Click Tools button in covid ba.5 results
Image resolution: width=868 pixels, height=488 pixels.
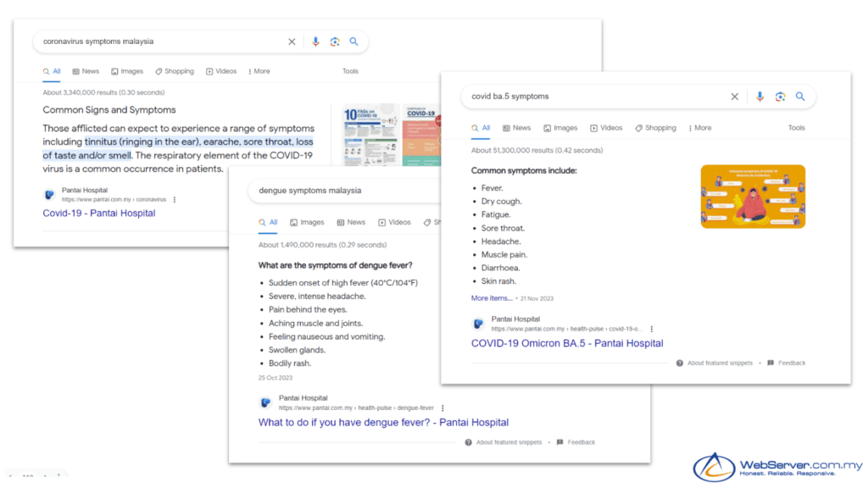[x=796, y=128]
